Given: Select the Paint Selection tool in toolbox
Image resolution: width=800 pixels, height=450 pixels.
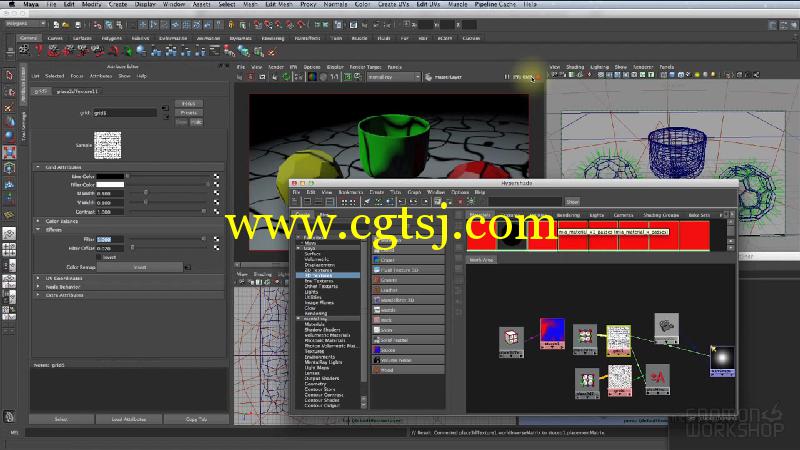Looking at the screenshot, I should 9,108.
